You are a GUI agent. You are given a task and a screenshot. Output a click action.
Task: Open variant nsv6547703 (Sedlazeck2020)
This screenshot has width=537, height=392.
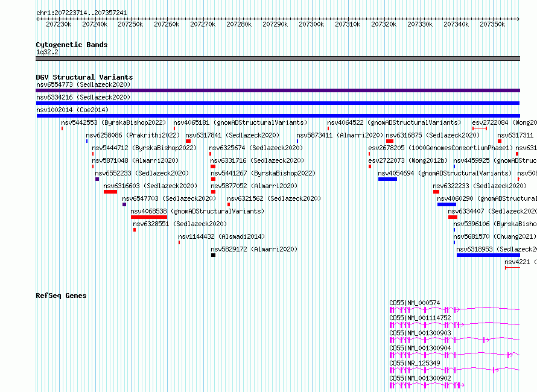169,198
